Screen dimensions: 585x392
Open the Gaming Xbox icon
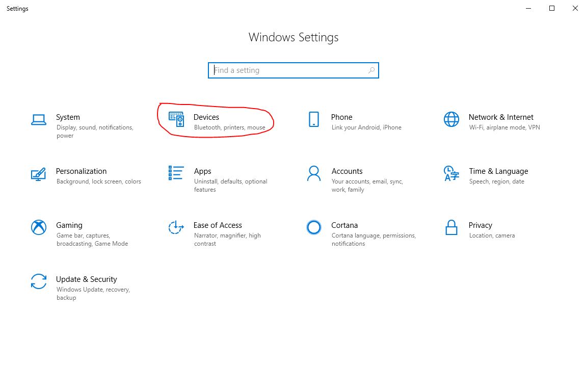(39, 227)
